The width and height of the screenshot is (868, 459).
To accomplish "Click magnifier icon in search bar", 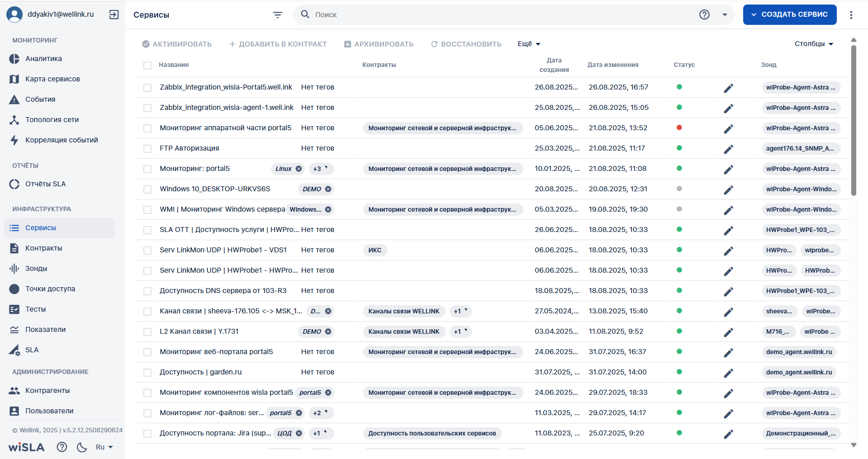I will click(x=305, y=14).
